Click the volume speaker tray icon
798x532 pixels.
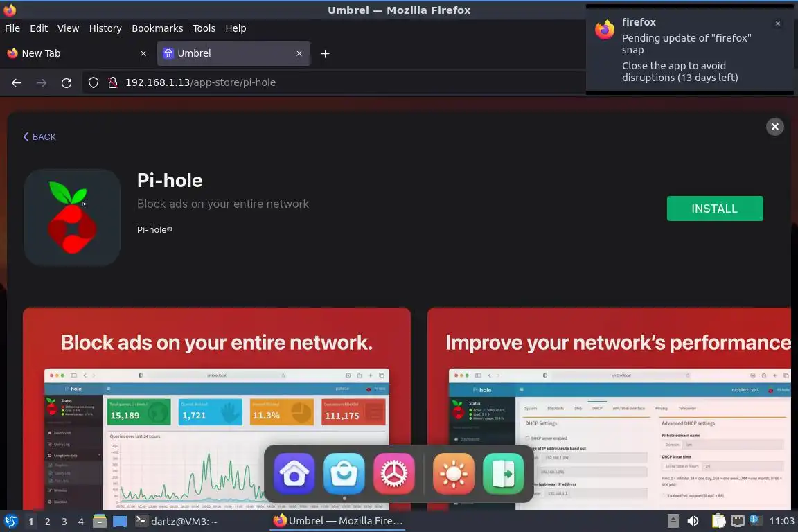click(x=693, y=521)
